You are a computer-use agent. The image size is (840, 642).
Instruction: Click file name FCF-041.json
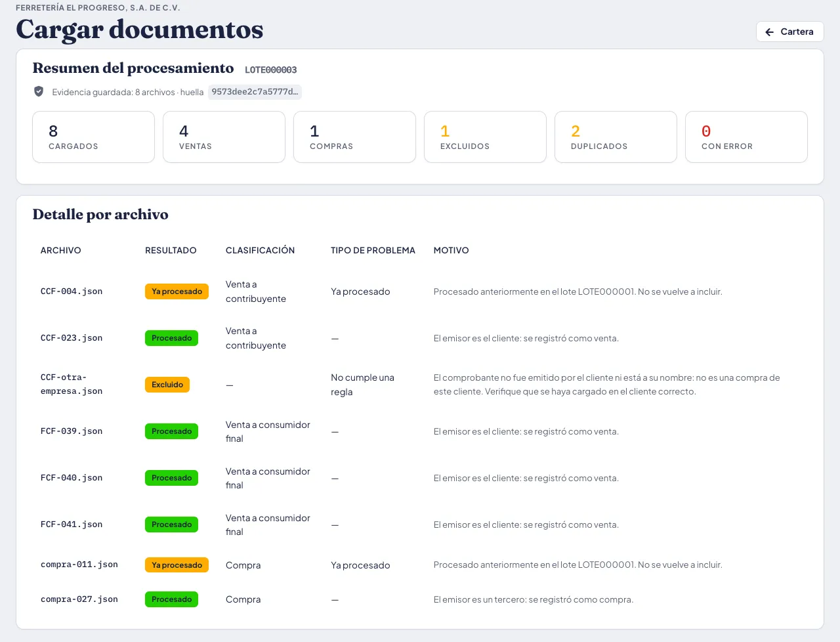[72, 524]
